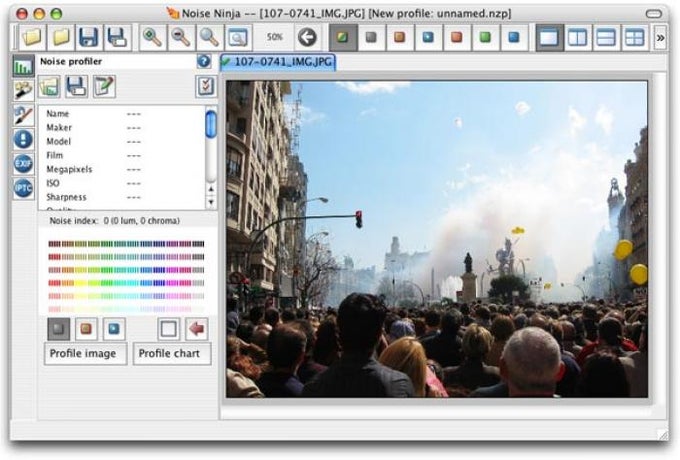Screen dimensions: 680x460
Task: Click the profile list up arrow
Action: coord(211,189)
